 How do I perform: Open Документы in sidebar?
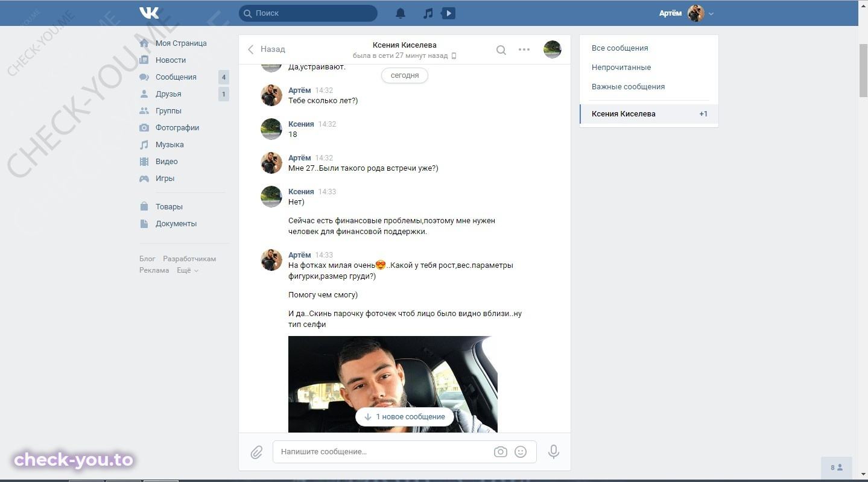pyautogui.click(x=176, y=224)
